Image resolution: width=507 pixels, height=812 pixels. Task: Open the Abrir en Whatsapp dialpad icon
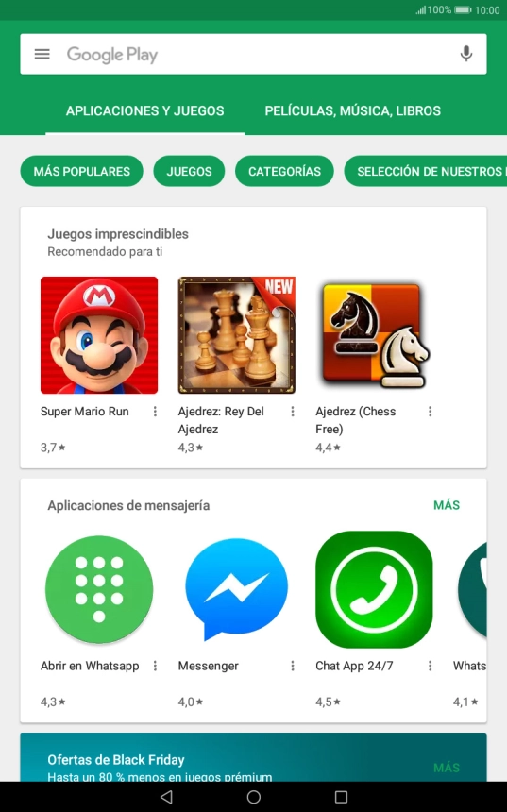(99, 589)
